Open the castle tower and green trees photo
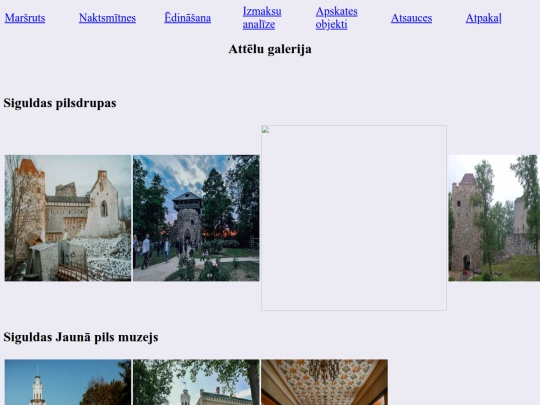Image resolution: width=540 pixels, height=405 pixels. coord(494,218)
